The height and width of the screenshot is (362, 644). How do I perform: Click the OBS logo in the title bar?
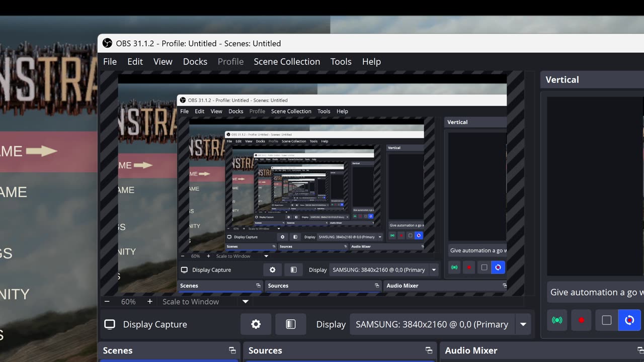coord(107,43)
